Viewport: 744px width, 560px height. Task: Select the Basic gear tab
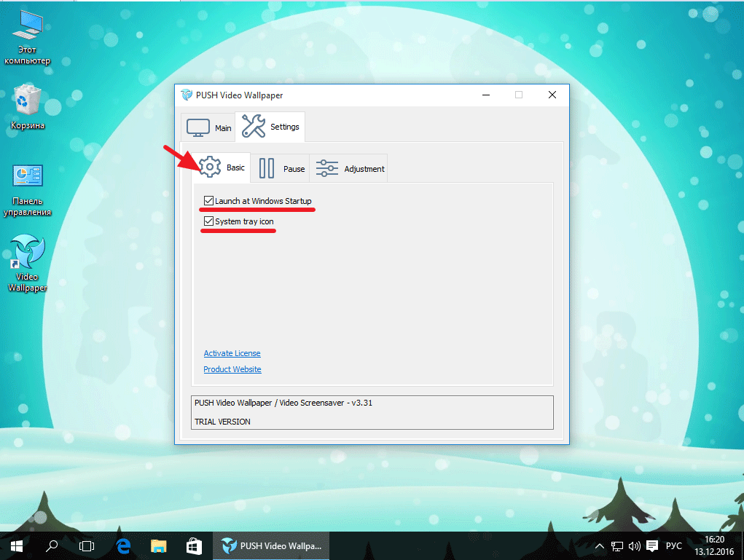tap(222, 167)
